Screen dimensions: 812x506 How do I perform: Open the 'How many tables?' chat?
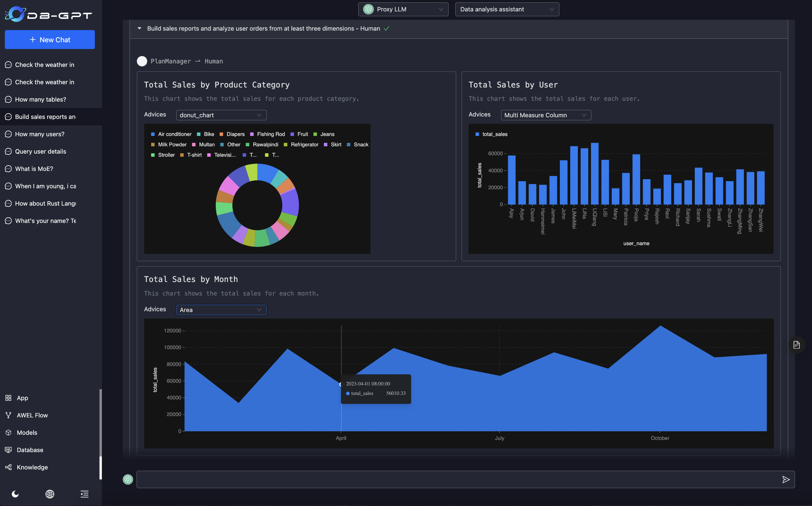[x=40, y=99]
